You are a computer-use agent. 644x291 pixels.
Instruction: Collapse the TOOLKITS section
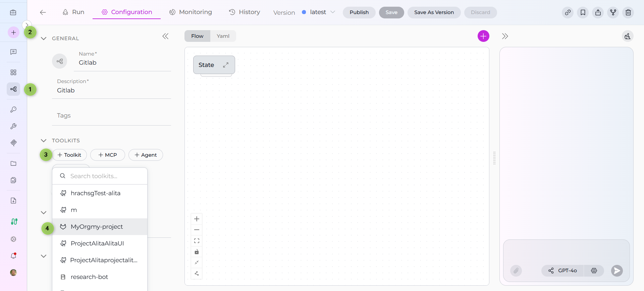(44, 141)
